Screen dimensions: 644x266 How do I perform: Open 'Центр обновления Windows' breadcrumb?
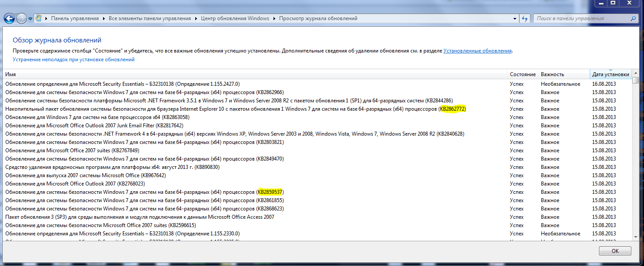tap(235, 18)
